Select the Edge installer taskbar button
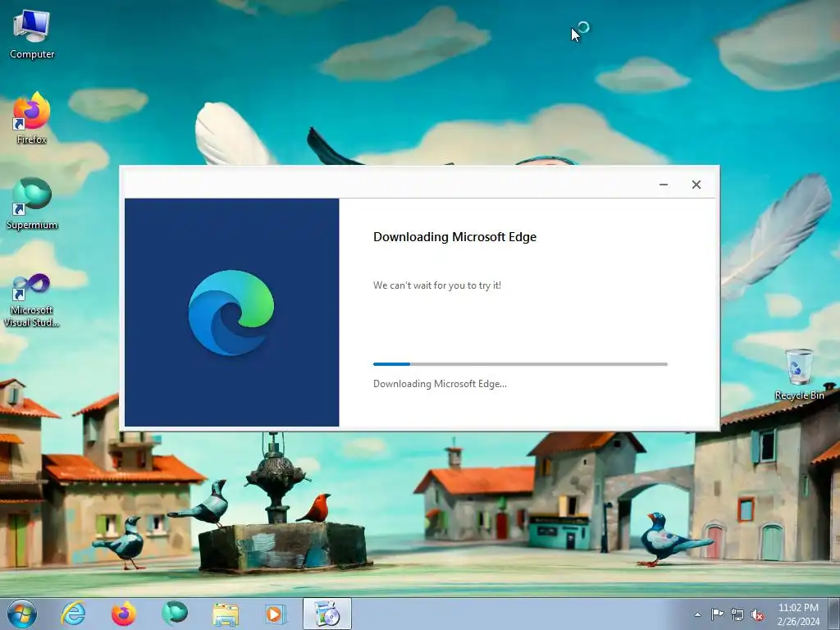 327,614
